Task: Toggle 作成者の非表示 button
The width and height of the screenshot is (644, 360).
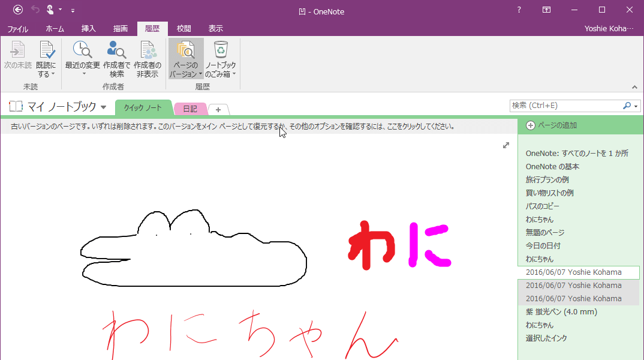Action: click(x=148, y=59)
